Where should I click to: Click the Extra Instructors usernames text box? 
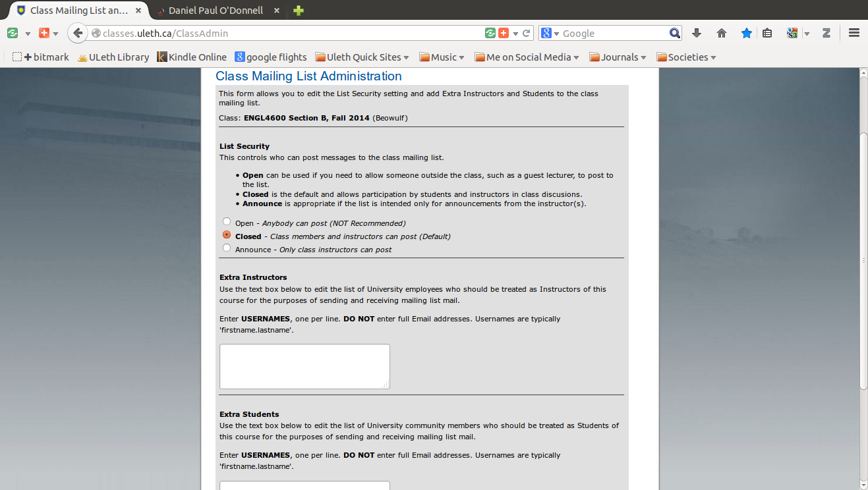[304, 366]
